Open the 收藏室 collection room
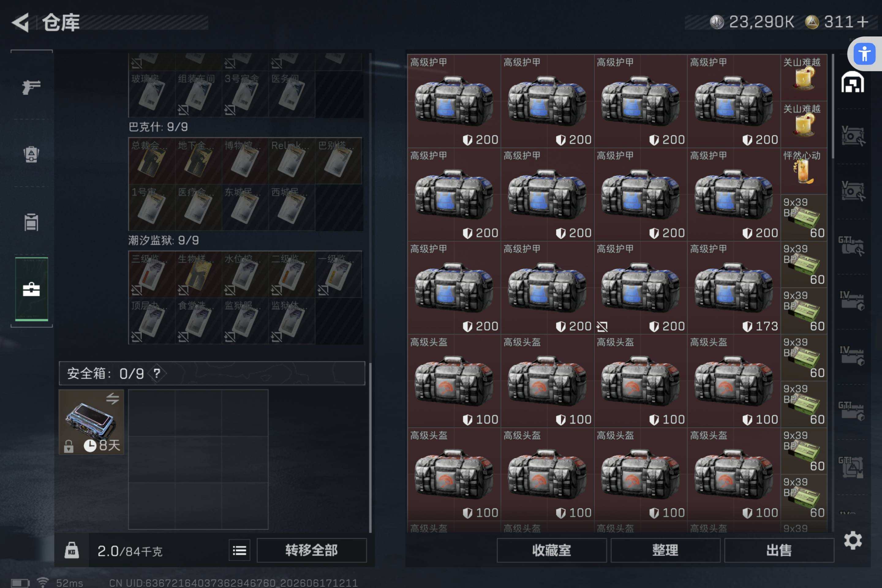This screenshot has width=882, height=588. (x=552, y=550)
